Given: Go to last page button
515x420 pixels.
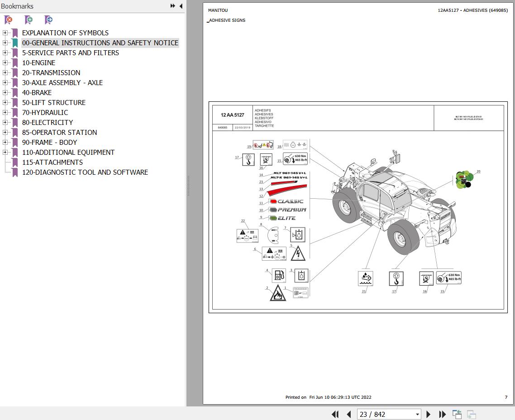Looking at the screenshot, I should pyautogui.click(x=443, y=415).
